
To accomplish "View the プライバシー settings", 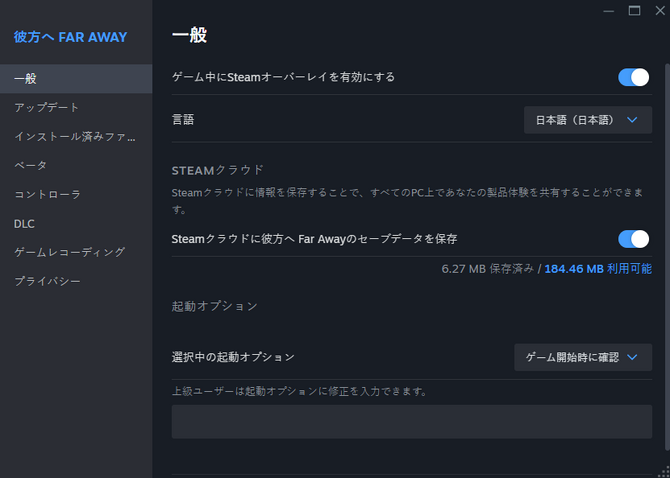I will tap(76, 281).
